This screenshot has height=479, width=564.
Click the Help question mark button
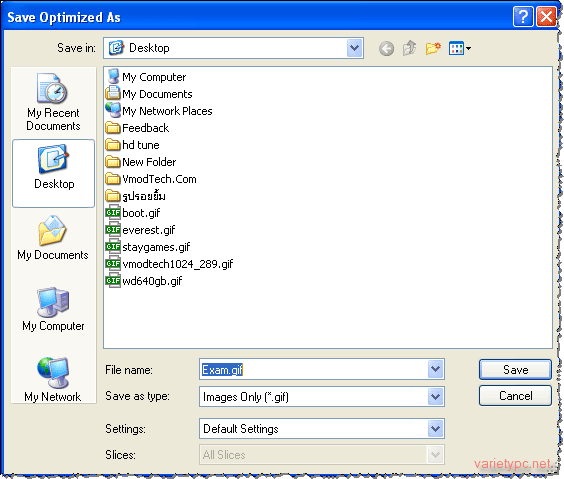click(523, 17)
